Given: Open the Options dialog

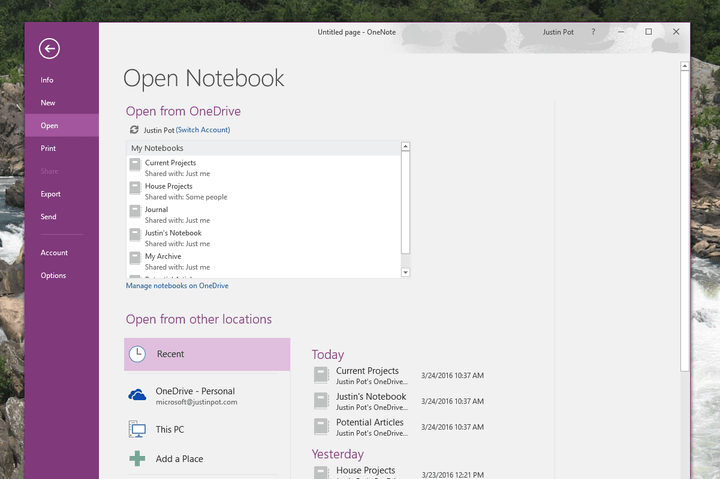Looking at the screenshot, I should [x=53, y=276].
